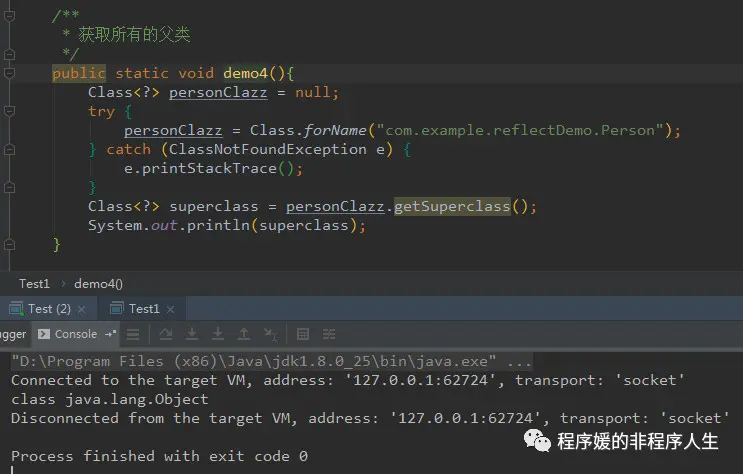Collapse the demo4 method fold marker
This screenshot has width=743, height=474.
point(9,73)
